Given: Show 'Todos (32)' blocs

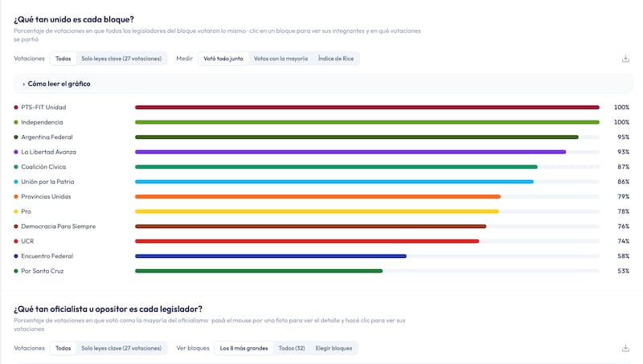Looking at the screenshot, I should click(292, 348).
